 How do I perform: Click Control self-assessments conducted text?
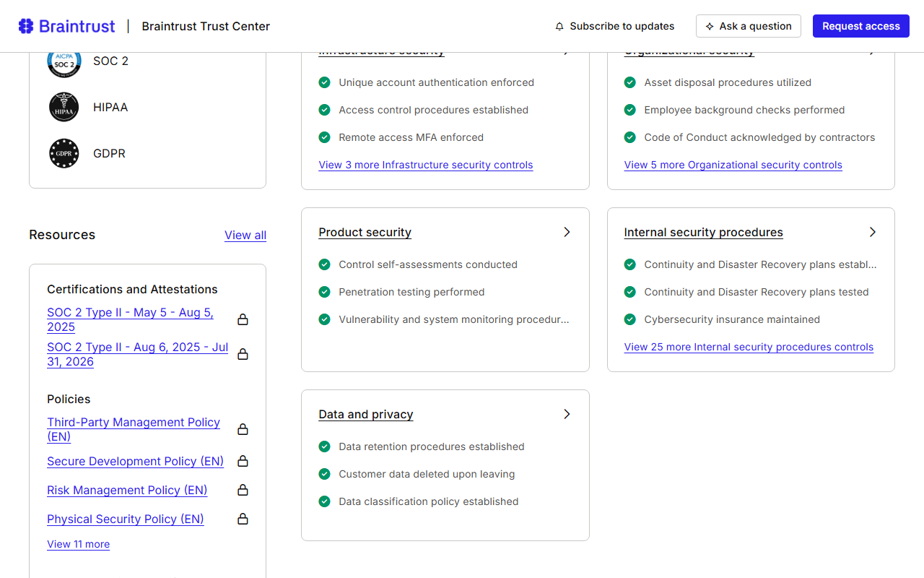(x=428, y=264)
